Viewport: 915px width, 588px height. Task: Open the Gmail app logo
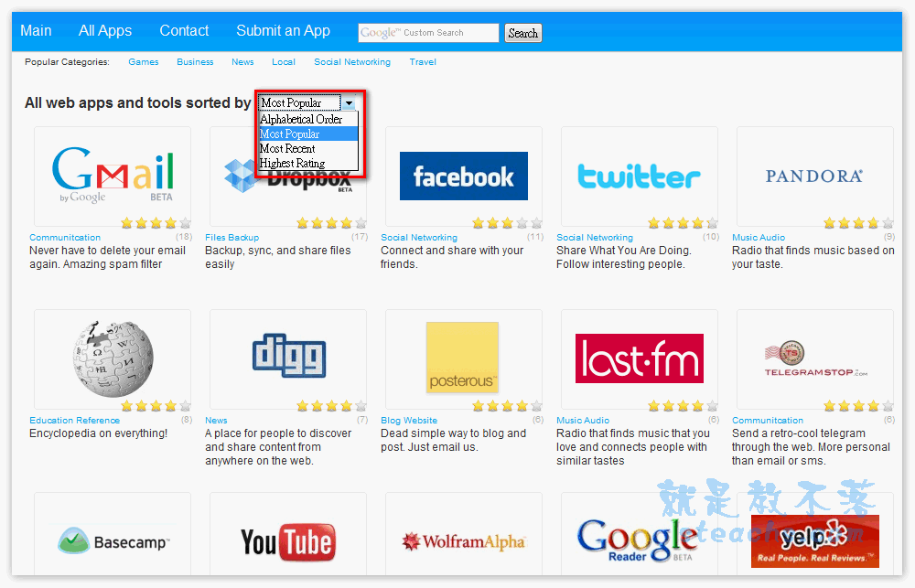pos(113,176)
